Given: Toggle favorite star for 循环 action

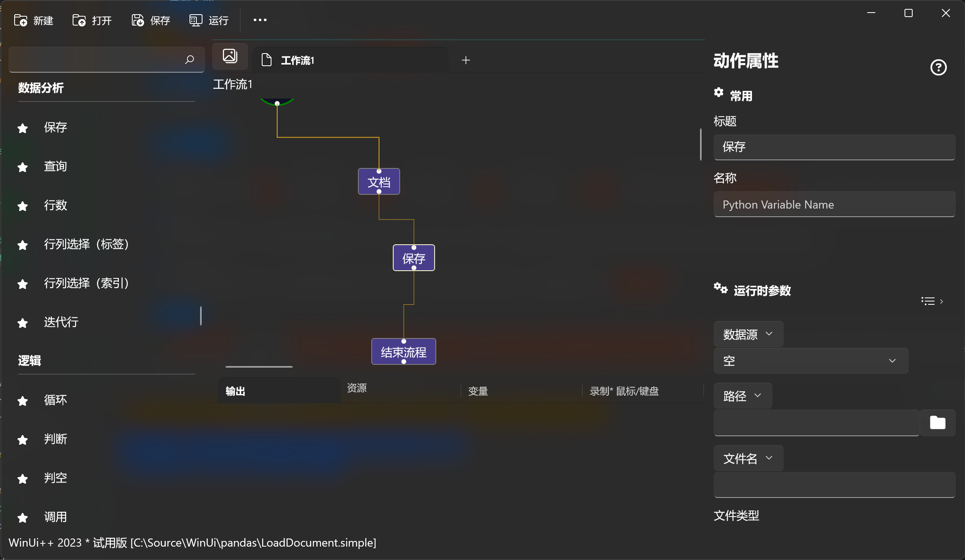Looking at the screenshot, I should (23, 401).
